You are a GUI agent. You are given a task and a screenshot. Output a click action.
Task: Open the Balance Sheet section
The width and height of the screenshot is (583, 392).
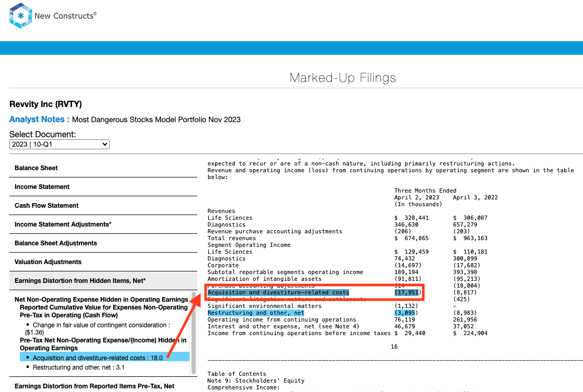click(103, 168)
